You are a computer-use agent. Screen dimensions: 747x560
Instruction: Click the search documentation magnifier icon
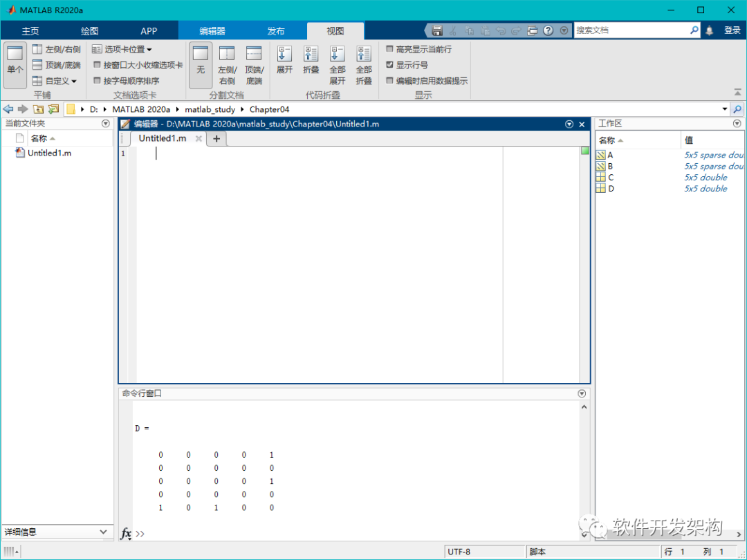(x=694, y=30)
